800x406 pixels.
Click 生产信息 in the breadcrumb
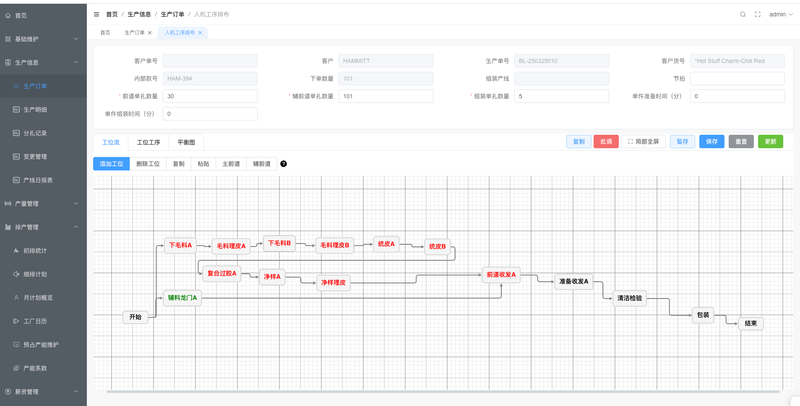pyautogui.click(x=139, y=14)
